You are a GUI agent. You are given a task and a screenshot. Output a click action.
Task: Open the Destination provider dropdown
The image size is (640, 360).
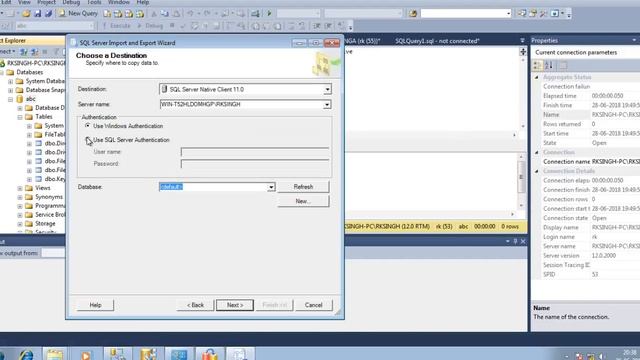click(x=327, y=89)
